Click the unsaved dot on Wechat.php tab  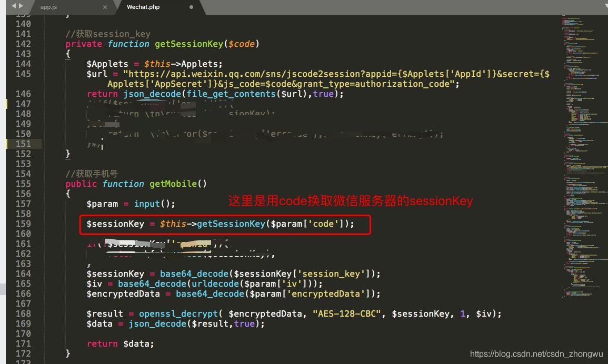pos(191,7)
